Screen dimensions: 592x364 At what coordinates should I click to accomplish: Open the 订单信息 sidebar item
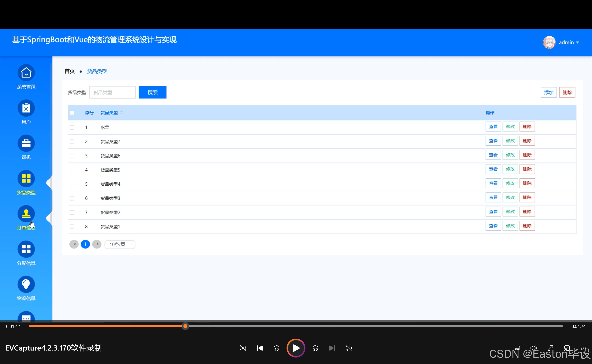(26, 218)
